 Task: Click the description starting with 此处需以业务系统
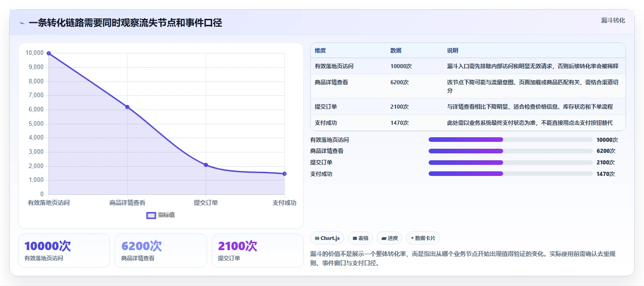(x=530, y=123)
